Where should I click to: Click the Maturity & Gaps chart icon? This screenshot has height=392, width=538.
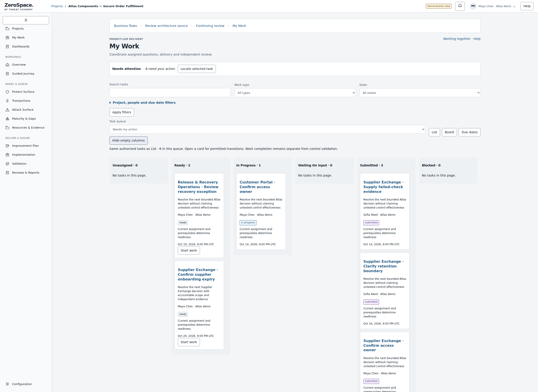click(x=7, y=119)
